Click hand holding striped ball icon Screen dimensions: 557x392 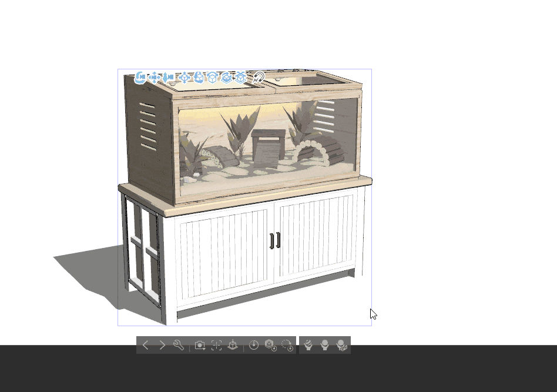[308, 346]
